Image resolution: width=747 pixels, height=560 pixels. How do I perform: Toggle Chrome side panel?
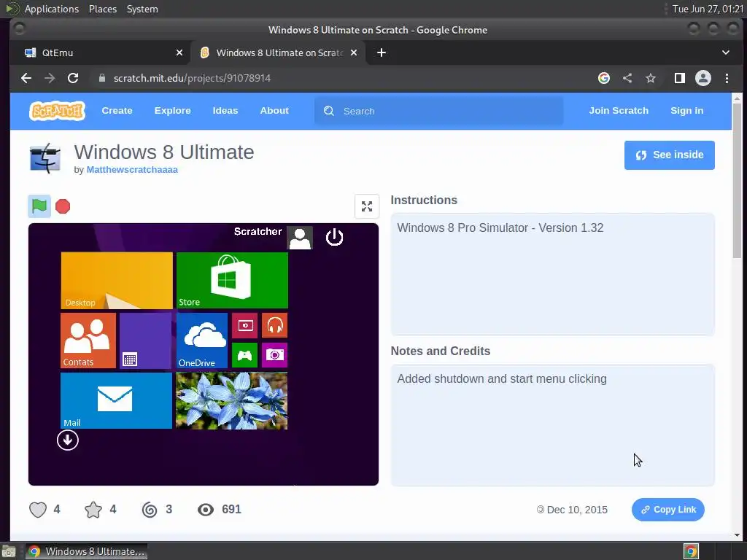[679, 78]
